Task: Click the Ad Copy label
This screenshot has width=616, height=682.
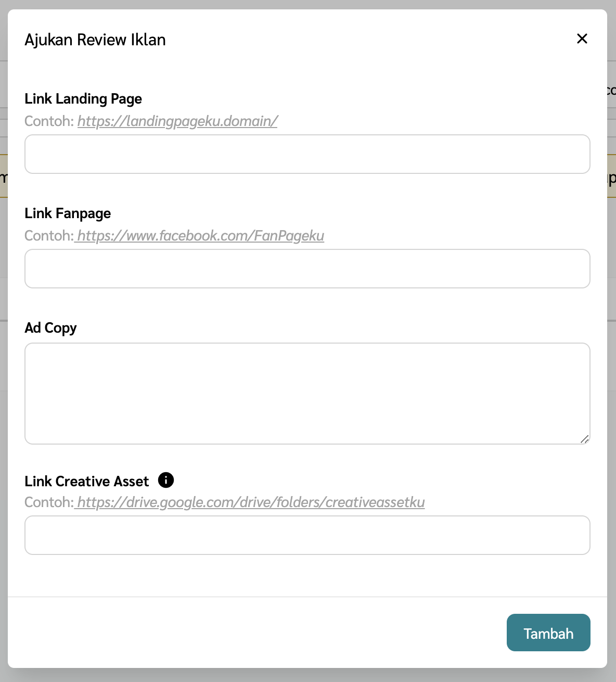Action: tap(50, 328)
